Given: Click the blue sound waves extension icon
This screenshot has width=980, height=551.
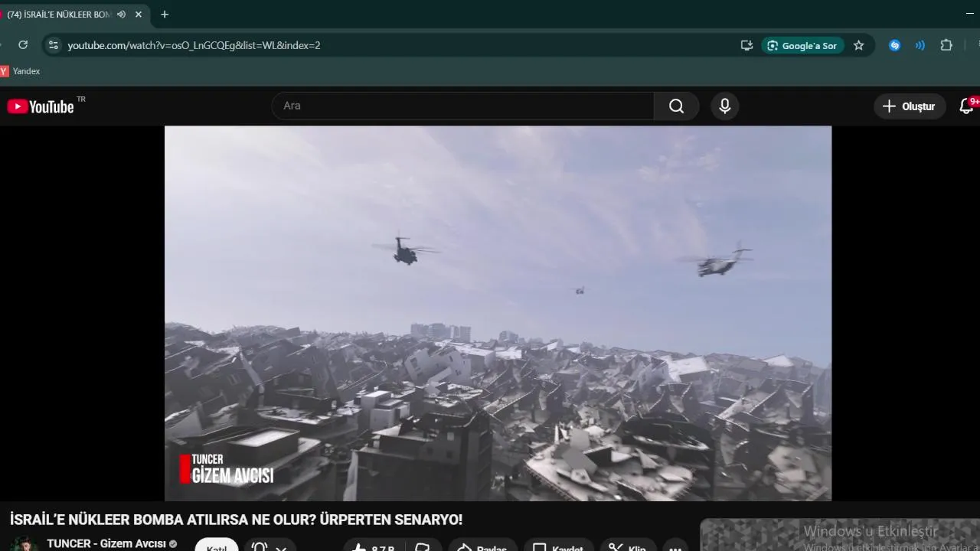Looking at the screenshot, I should pyautogui.click(x=920, y=45).
